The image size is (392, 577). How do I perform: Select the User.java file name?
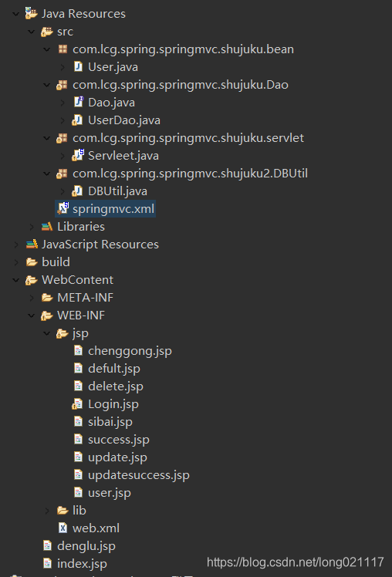(x=113, y=67)
